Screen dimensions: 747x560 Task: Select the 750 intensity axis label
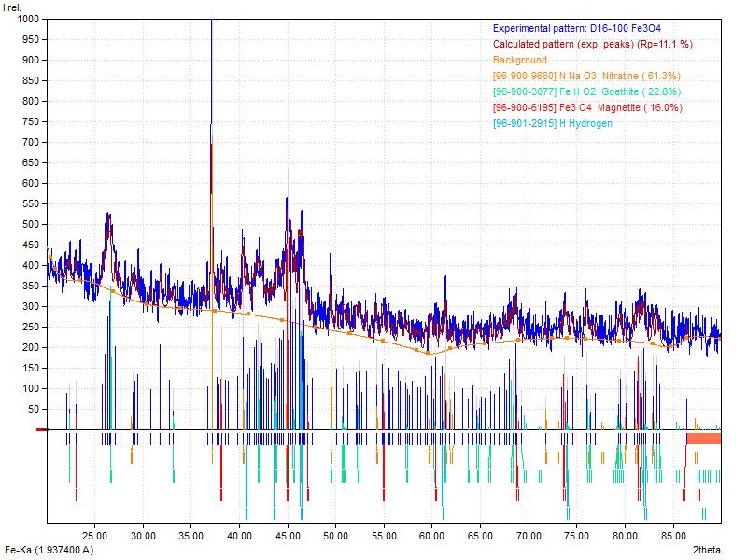pos(31,121)
